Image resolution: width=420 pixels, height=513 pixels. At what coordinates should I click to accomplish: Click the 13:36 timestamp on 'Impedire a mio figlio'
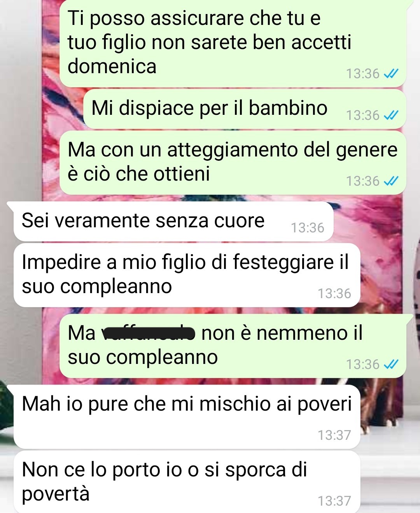pos(334,293)
